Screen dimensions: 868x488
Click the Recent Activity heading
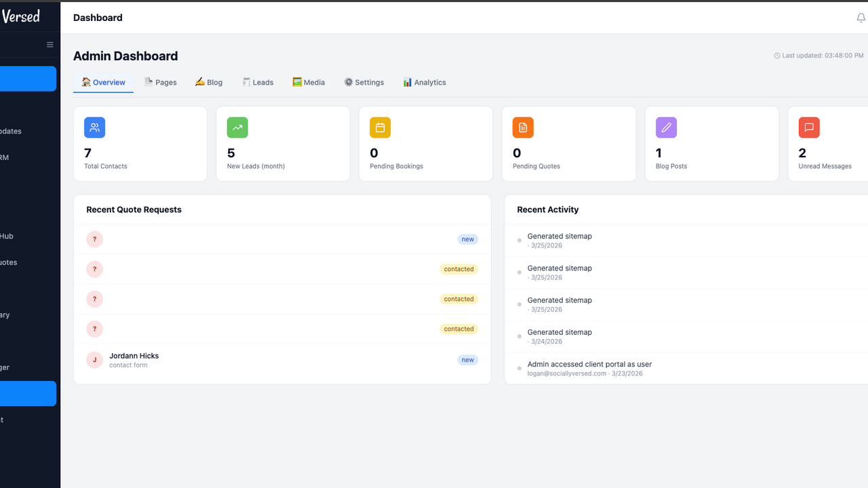548,209
